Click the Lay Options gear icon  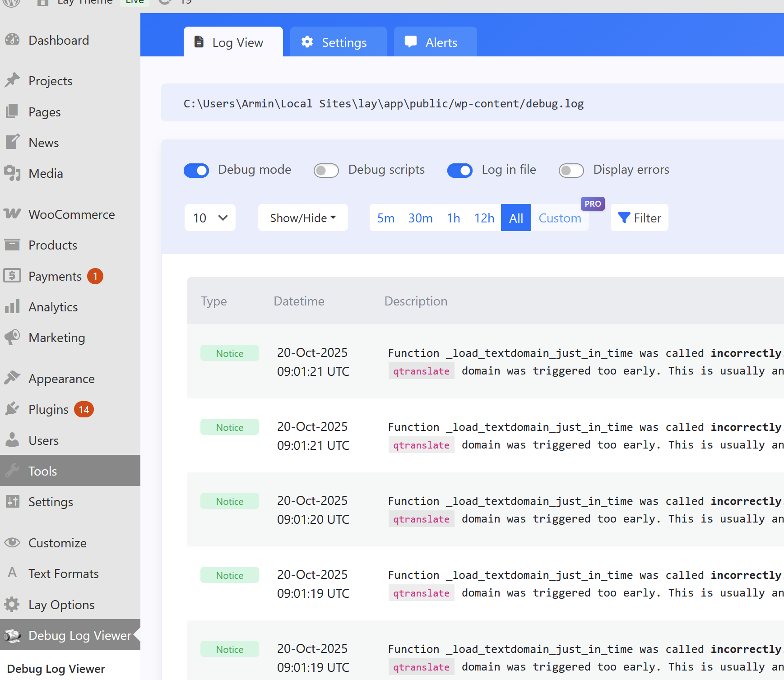12,604
